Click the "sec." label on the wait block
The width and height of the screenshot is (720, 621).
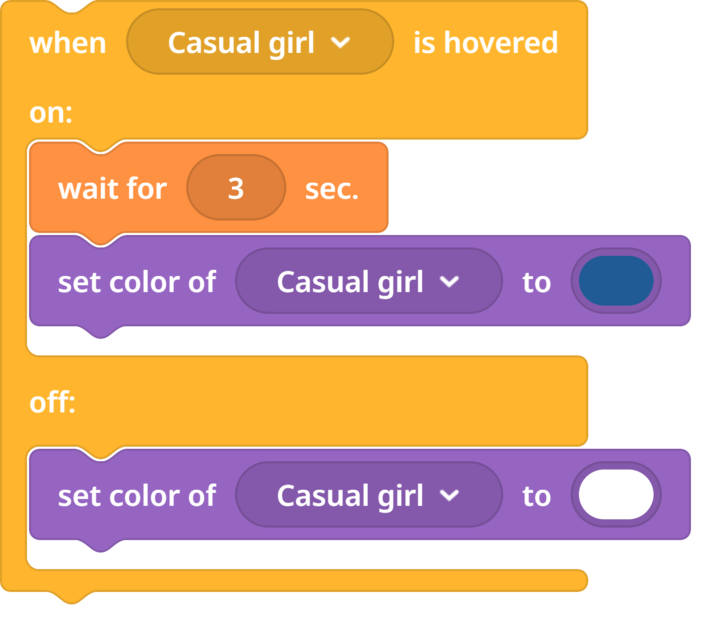[332, 188]
